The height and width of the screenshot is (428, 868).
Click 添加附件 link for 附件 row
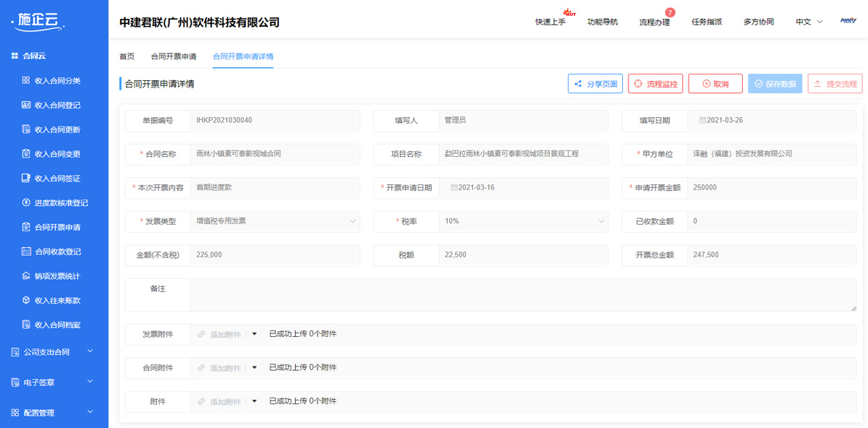226,401
